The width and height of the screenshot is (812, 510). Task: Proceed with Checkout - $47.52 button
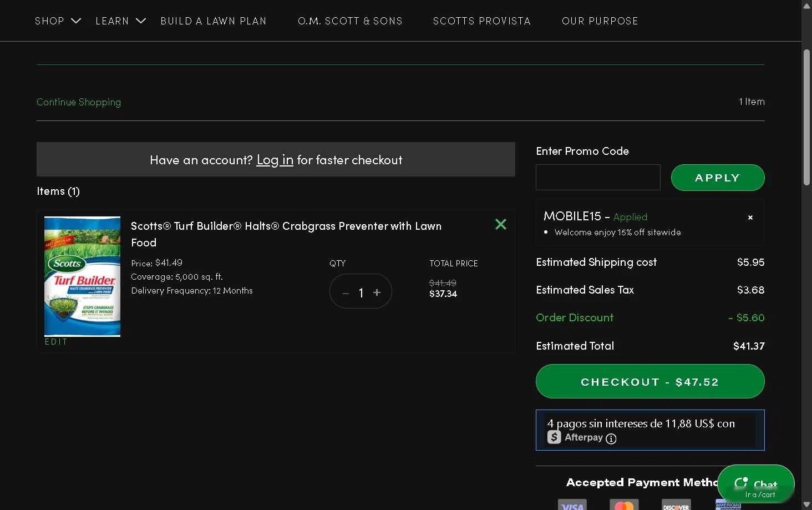[x=650, y=381]
